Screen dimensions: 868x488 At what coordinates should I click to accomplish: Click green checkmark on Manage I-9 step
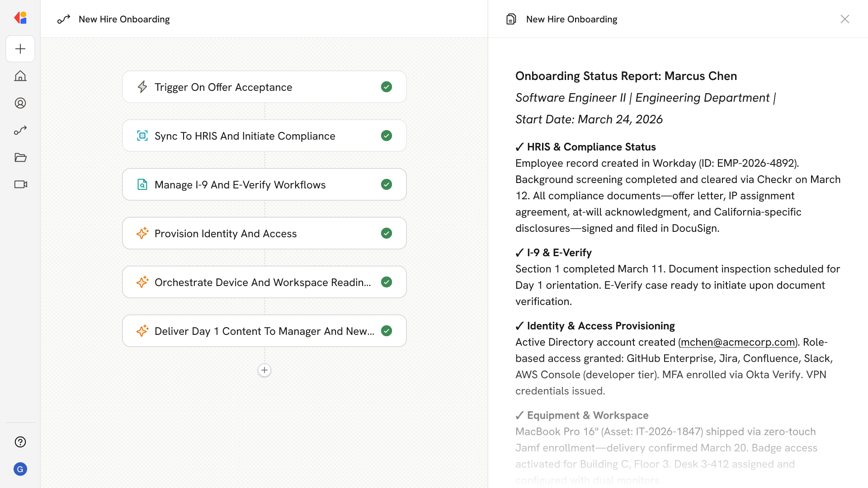click(386, 184)
